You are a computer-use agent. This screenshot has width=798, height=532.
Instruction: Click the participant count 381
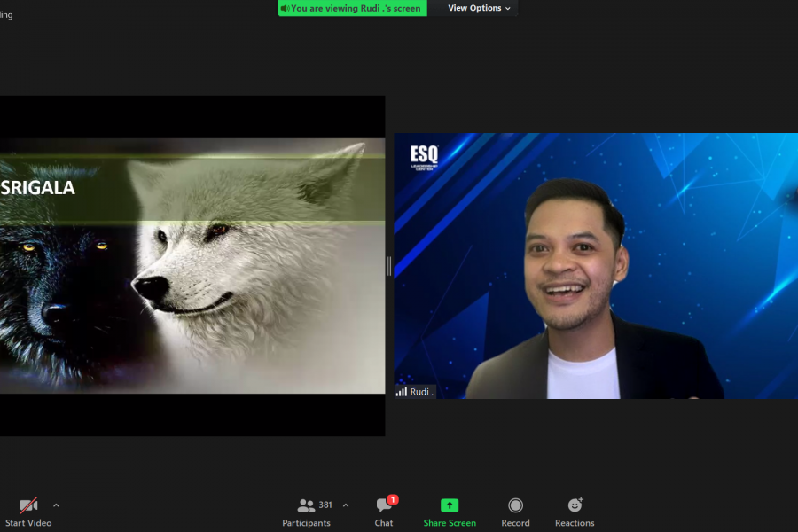tap(325, 505)
